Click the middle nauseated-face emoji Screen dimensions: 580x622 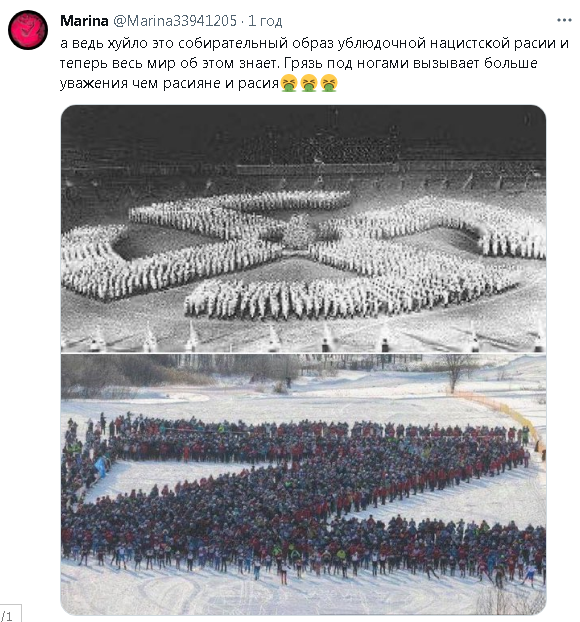(309, 83)
